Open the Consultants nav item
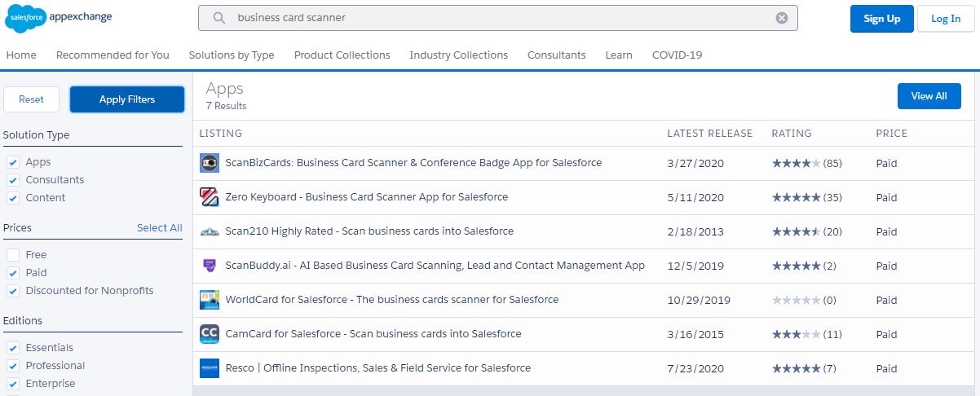Viewport: 980px width, 396px height. click(x=556, y=55)
